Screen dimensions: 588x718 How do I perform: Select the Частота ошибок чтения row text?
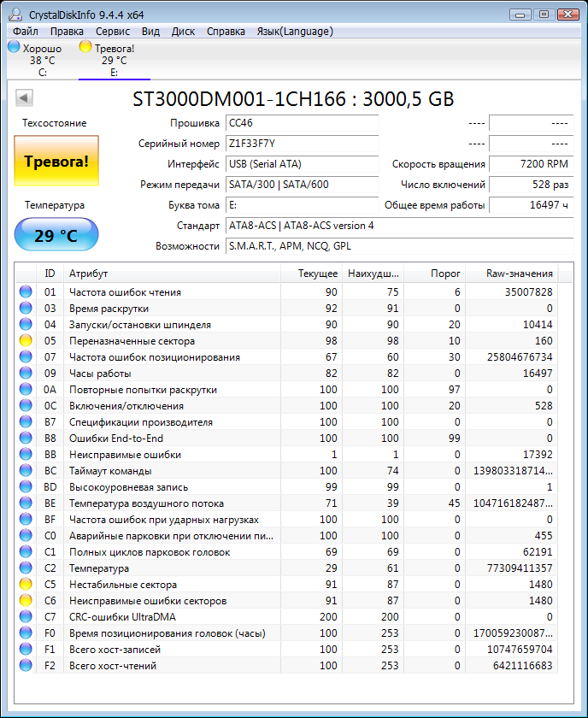click(x=125, y=291)
